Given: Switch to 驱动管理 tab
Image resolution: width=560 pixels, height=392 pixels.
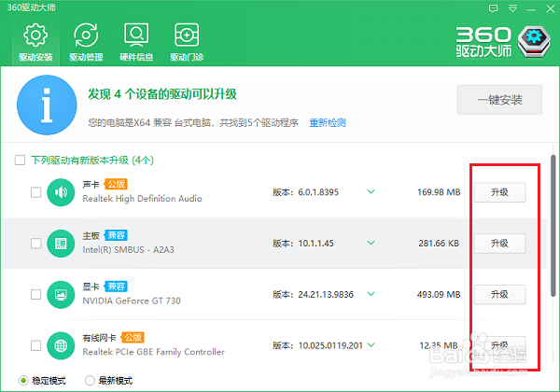Looking at the screenshot, I should 86,43.
